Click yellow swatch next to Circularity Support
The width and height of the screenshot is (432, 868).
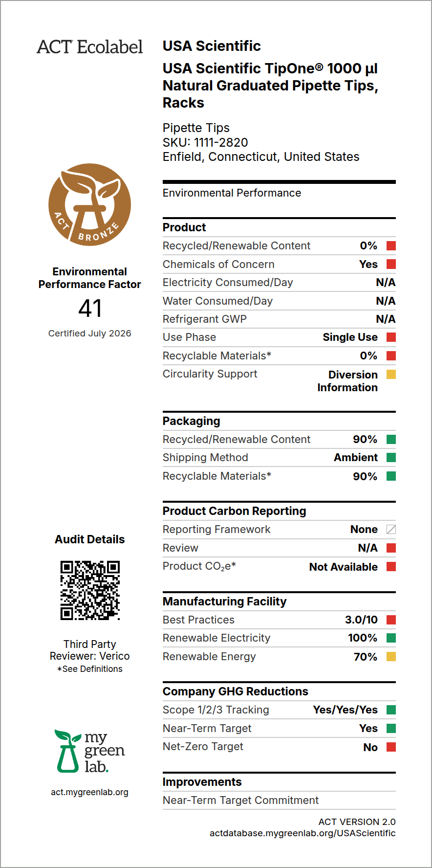[x=391, y=375]
